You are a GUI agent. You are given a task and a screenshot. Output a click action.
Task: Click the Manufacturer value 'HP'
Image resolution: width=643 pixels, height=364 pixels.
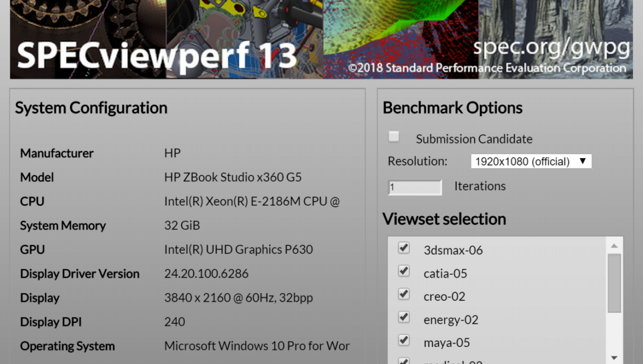tap(172, 153)
